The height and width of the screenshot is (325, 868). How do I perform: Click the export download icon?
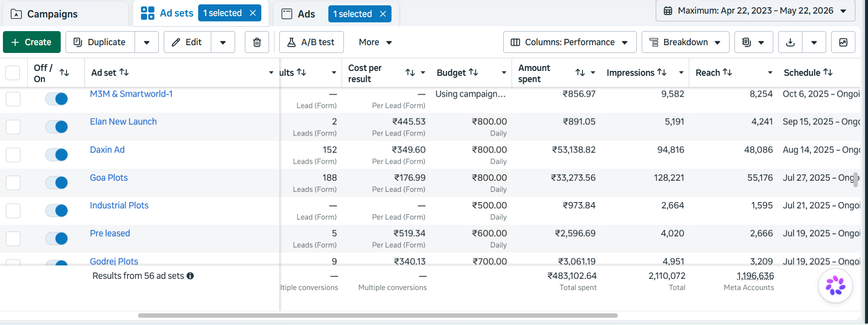[790, 42]
